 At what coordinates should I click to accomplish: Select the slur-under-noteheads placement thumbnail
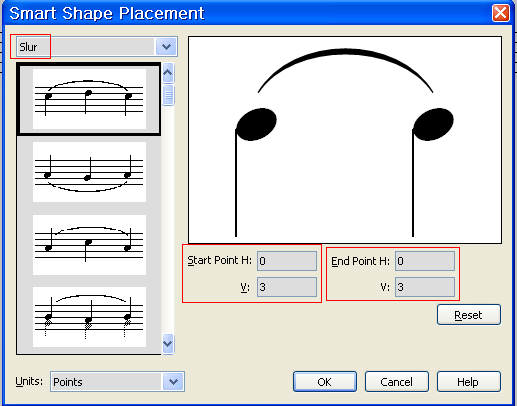[x=89, y=172]
